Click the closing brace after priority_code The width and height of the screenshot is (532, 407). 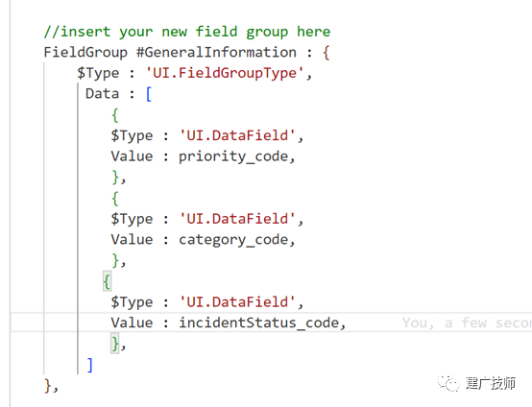coord(115,178)
